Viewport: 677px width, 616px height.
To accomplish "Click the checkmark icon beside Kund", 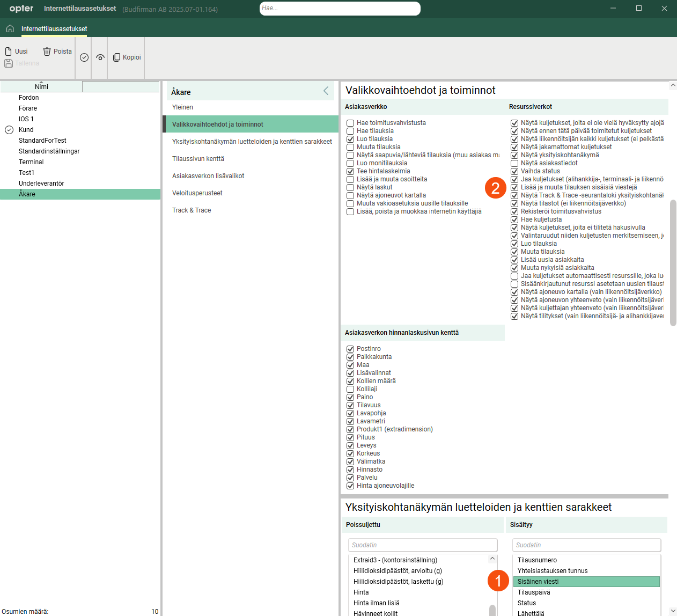I will point(9,130).
